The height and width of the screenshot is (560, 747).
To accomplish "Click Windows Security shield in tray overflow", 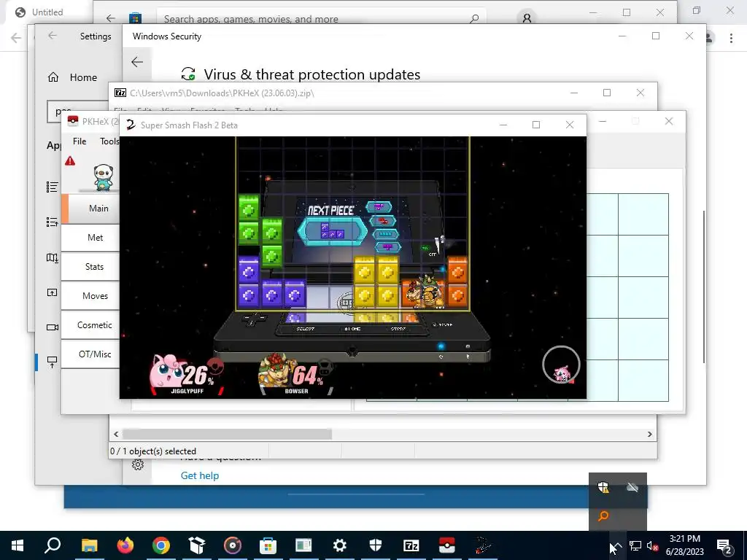I will pos(603,487).
